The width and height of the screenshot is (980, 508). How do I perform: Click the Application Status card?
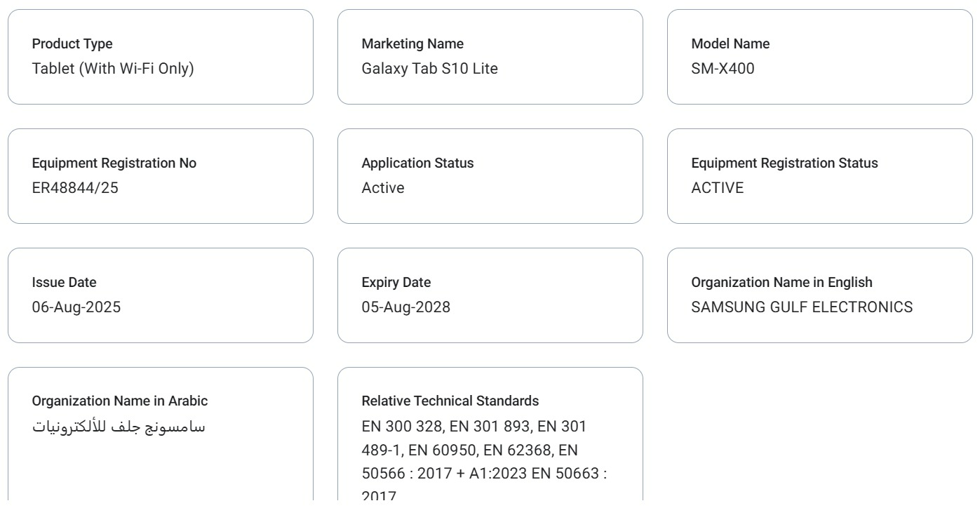[x=490, y=176]
